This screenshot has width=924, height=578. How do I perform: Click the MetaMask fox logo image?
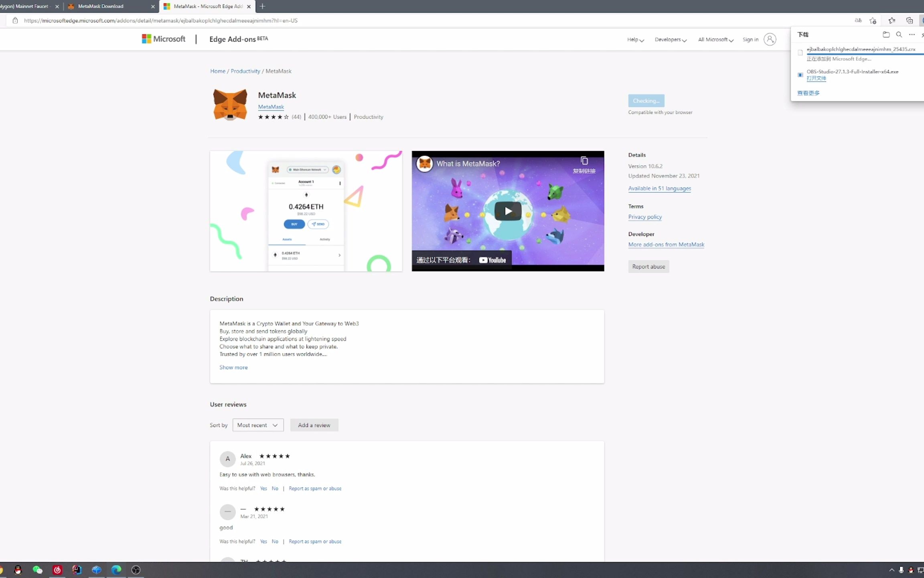pyautogui.click(x=230, y=105)
